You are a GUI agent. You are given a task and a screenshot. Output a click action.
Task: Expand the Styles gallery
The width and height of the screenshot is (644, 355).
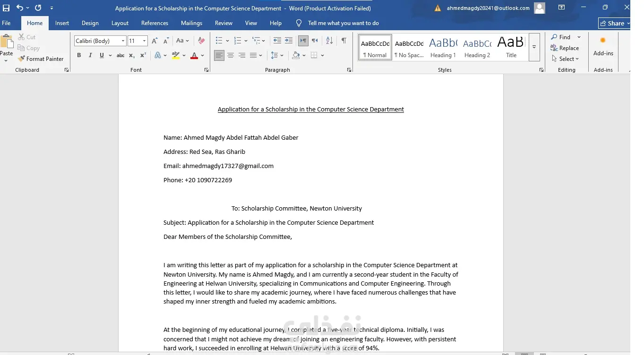coord(534,47)
